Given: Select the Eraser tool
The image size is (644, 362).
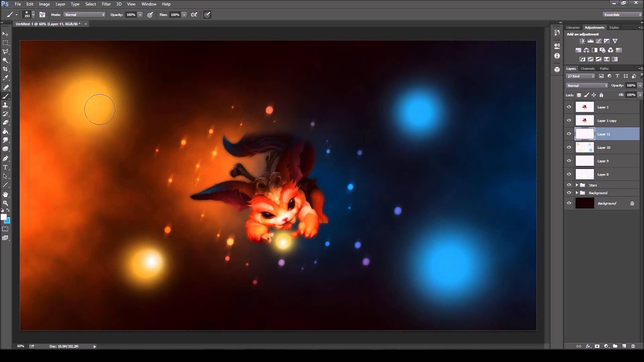Looking at the screenshot, I should coord(6,122).
